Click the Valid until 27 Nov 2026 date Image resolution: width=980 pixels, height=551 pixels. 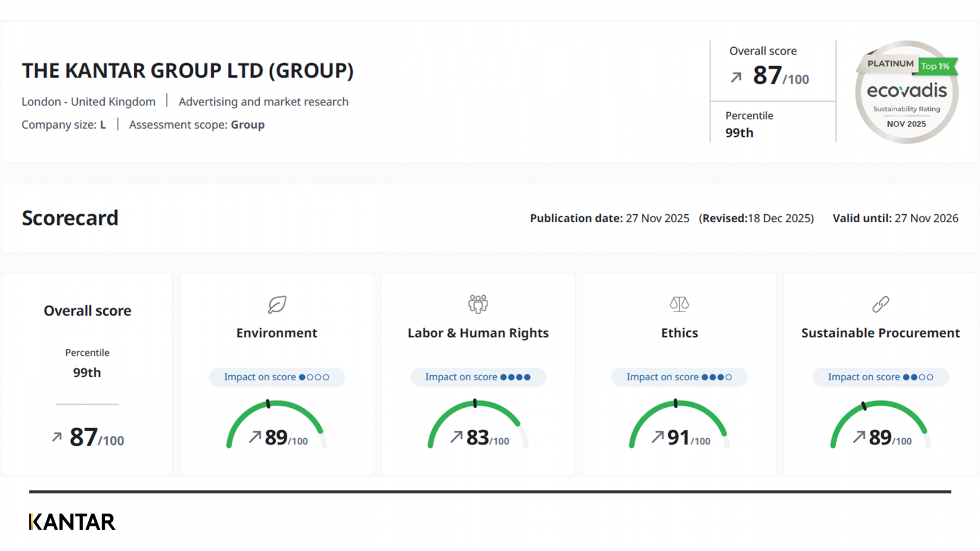(x=895, y=218)
